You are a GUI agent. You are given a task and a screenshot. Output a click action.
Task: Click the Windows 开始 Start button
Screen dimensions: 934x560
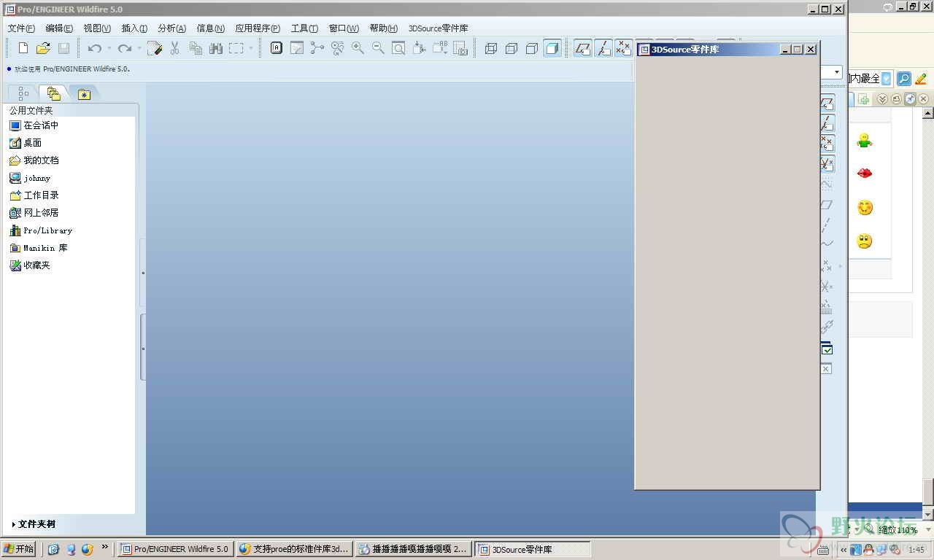pyautogui.click(x=19, y=549)
